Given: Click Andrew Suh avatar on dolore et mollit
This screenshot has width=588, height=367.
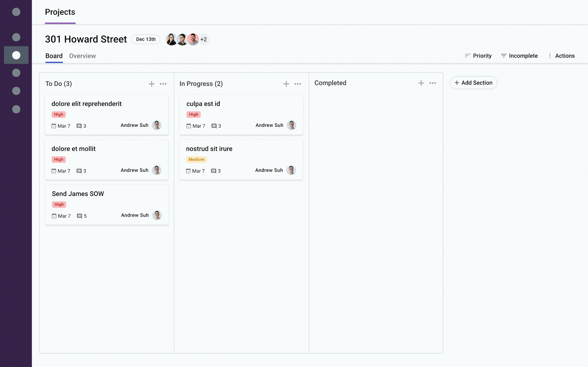Looking at the screenshot, I should tap(157, 170).
